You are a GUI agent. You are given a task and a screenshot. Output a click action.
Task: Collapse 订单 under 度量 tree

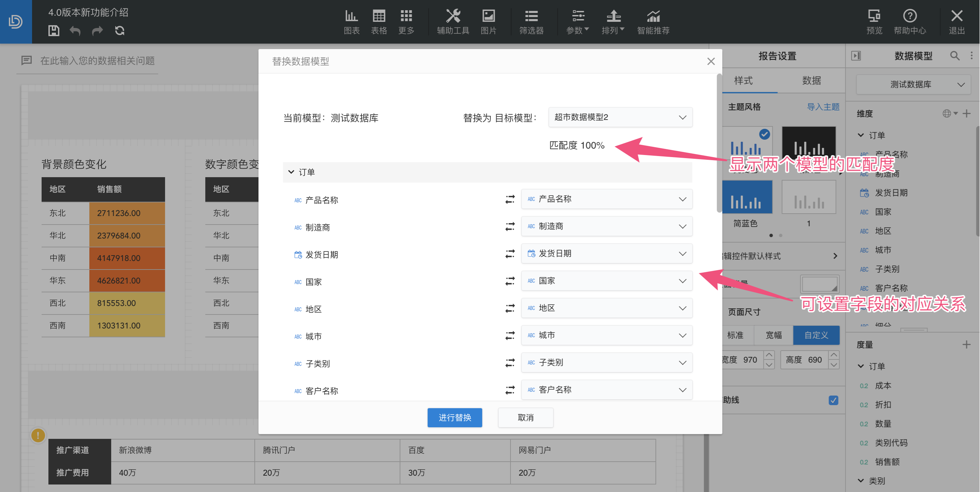point(861,366)
